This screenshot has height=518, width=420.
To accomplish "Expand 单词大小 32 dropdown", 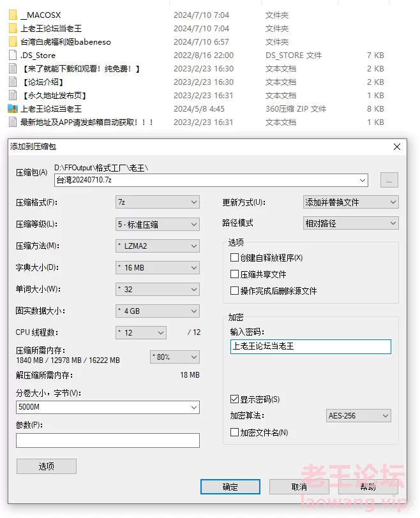I will 157,290.
